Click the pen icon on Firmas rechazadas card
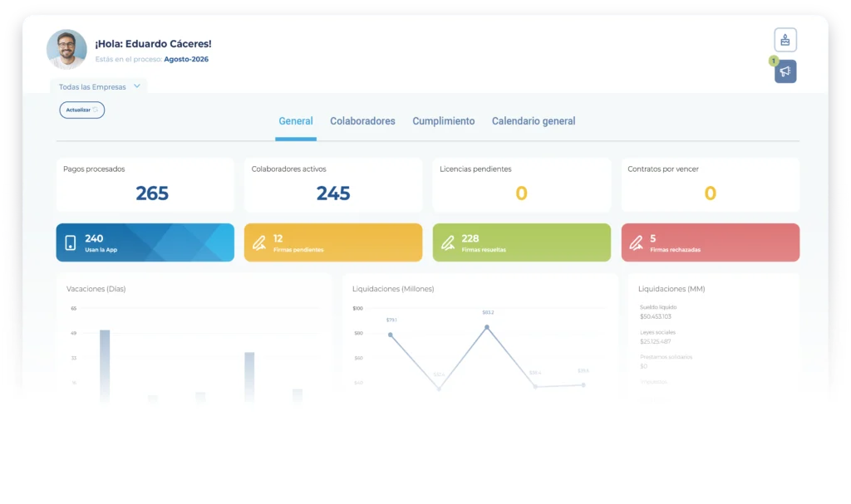This screenshot has height=504, width=851. point(636,242)
